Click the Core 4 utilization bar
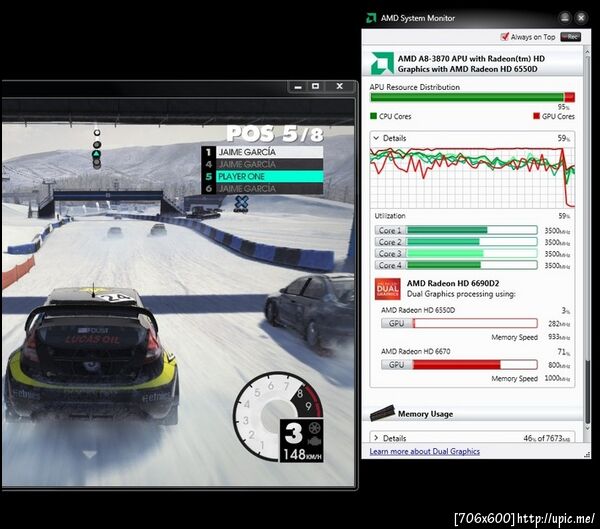 tap(472, 265)
